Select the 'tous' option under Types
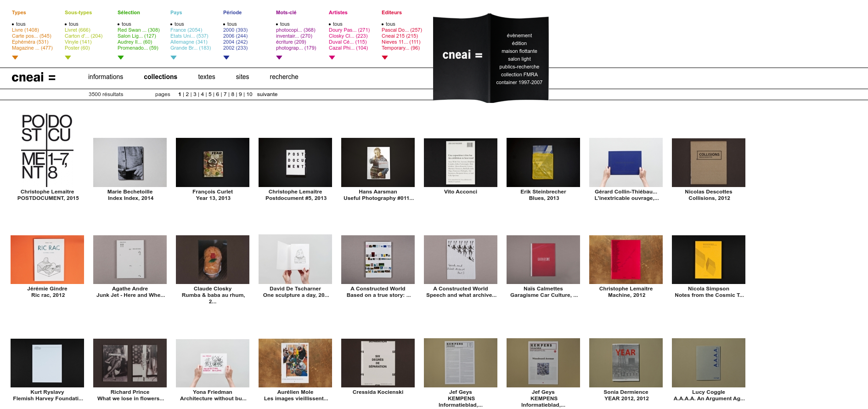The width and height of the screenshot is (868, 409). 21,24
